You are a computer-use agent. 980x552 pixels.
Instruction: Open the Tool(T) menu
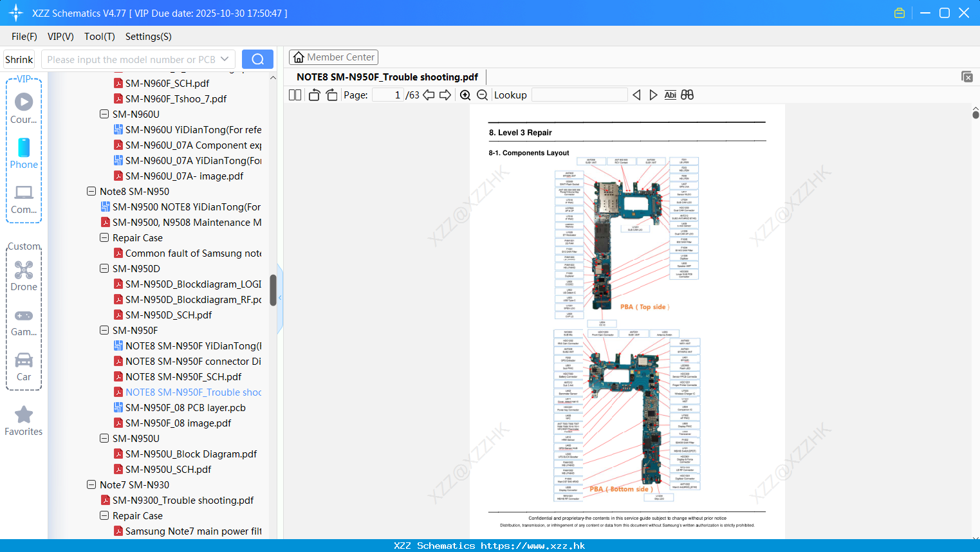(99, 37)
